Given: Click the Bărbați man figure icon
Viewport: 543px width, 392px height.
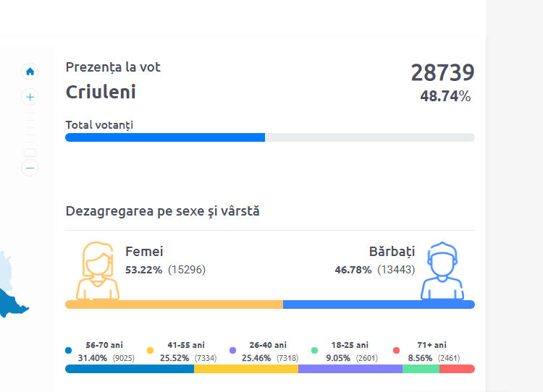Looking at the screenshot, I should point(442,270).
